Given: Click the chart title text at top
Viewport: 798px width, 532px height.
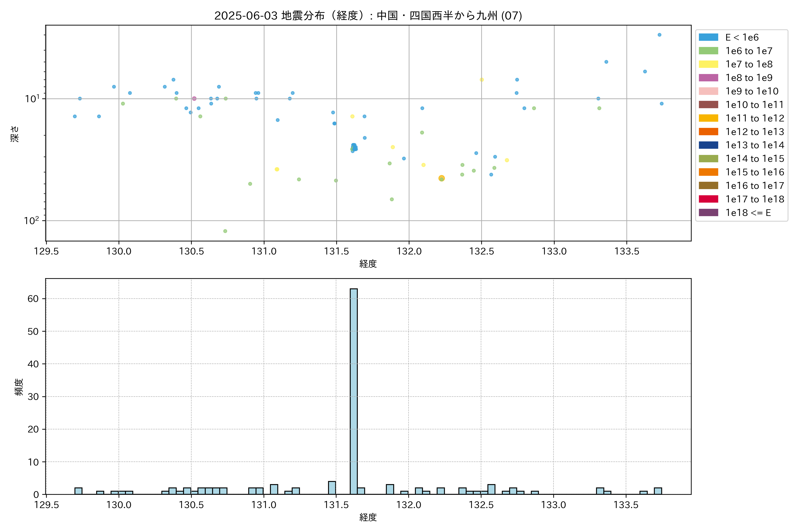Looking at the screenshot, I should point(368,16).
